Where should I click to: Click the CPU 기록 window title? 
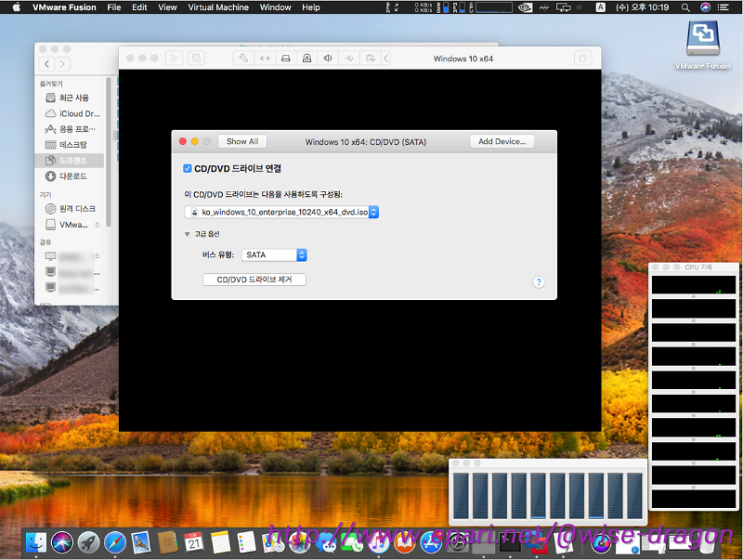[x=698, y=267]
